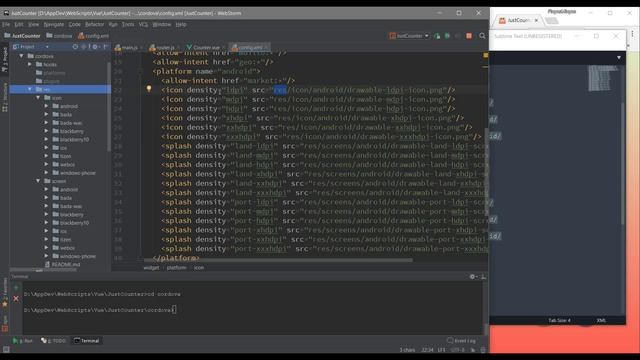
Task: Open the Terminal panel gear settings
Action: click(472, 276)
